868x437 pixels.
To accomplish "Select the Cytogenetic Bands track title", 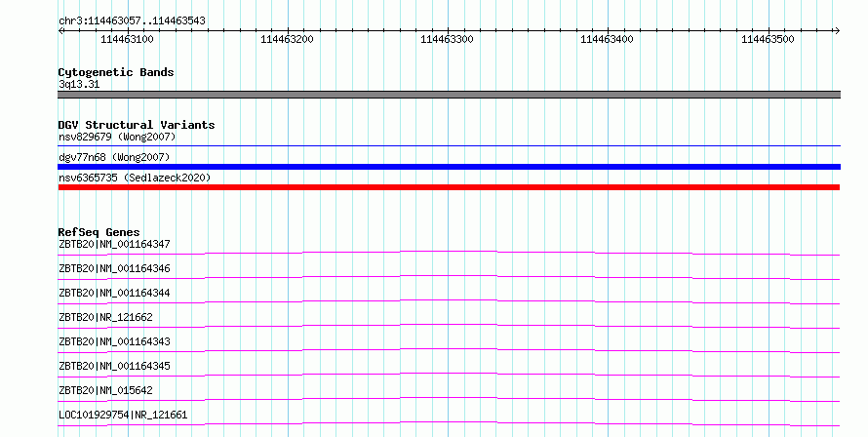I will tap(116, 72).
